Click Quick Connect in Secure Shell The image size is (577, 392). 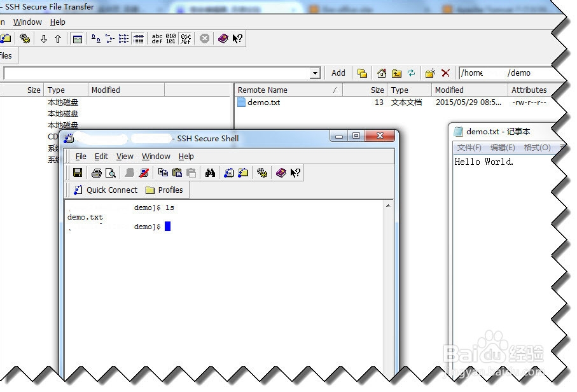106,190
